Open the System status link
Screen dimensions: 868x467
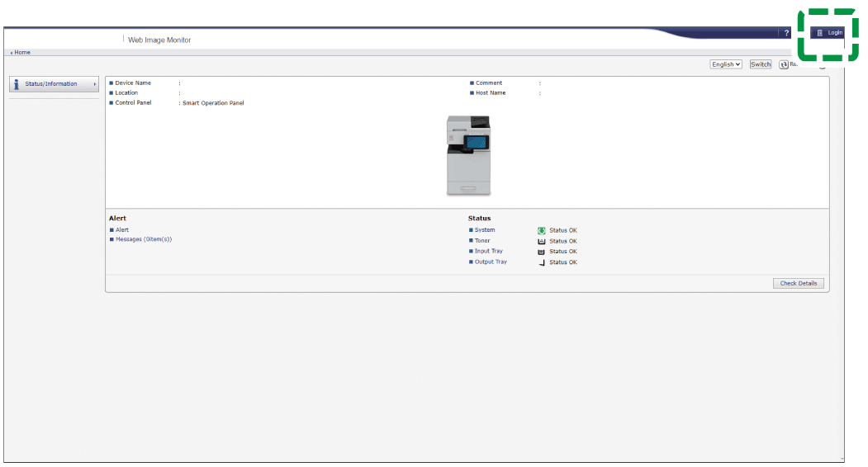click(484, 229)
